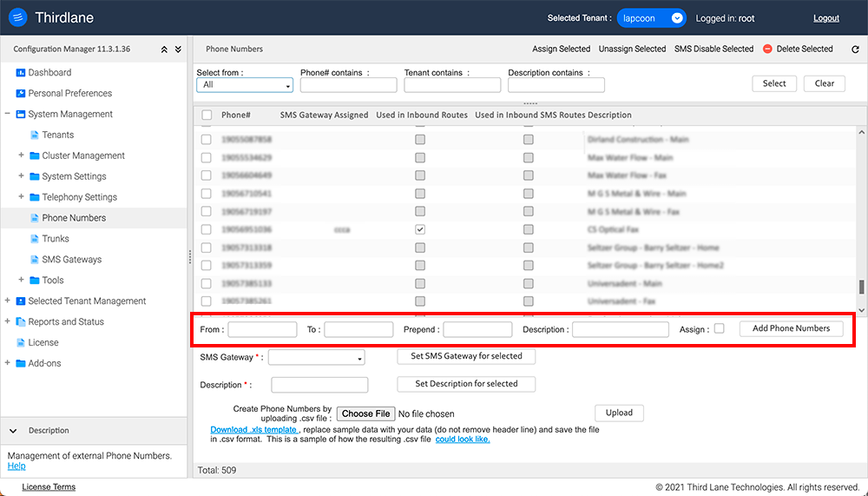The image size is (868, 496).
Task: Click the scrollbar up arrow
Action: pos(861,132)
